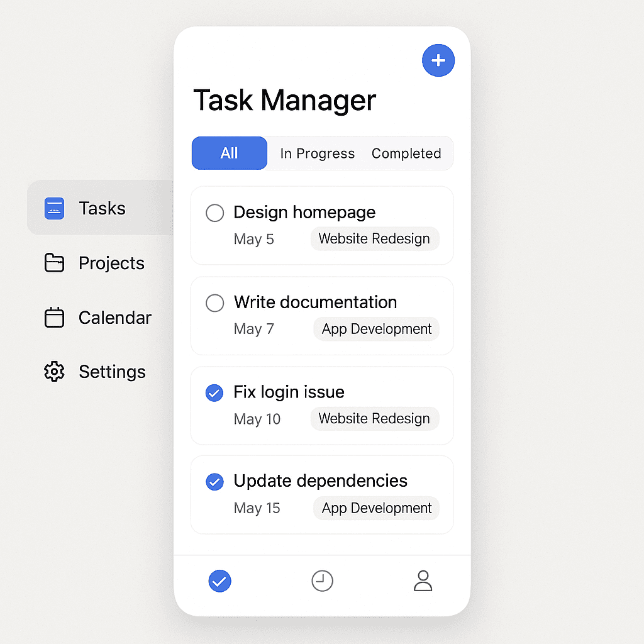Click the Website Redesign tag on Design homepage
Image resolution: width=644 pixels, height=644 pixels.
374,239
